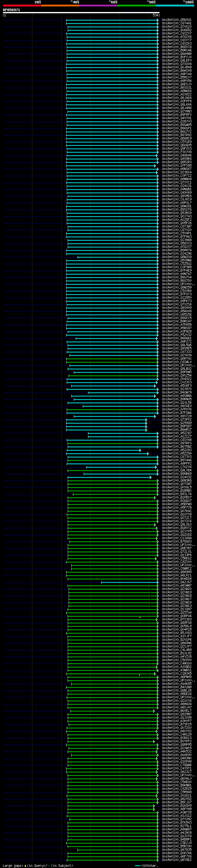Click the orange ~40% identity legend segment

point(61,6)
